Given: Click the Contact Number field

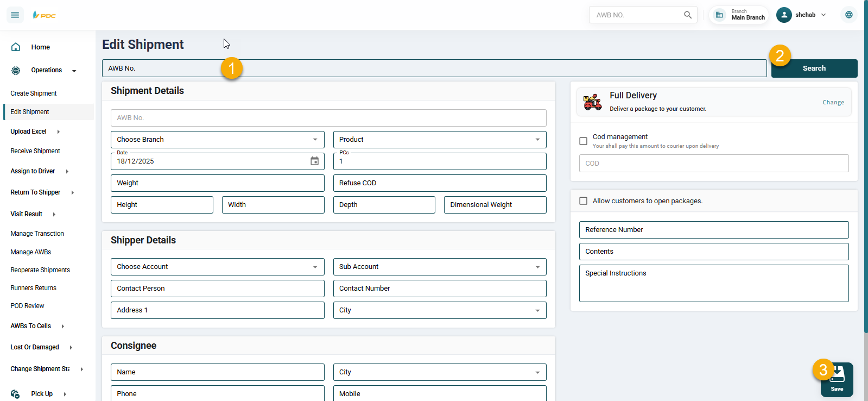Looking at the screenshot, I should point(440,289).
